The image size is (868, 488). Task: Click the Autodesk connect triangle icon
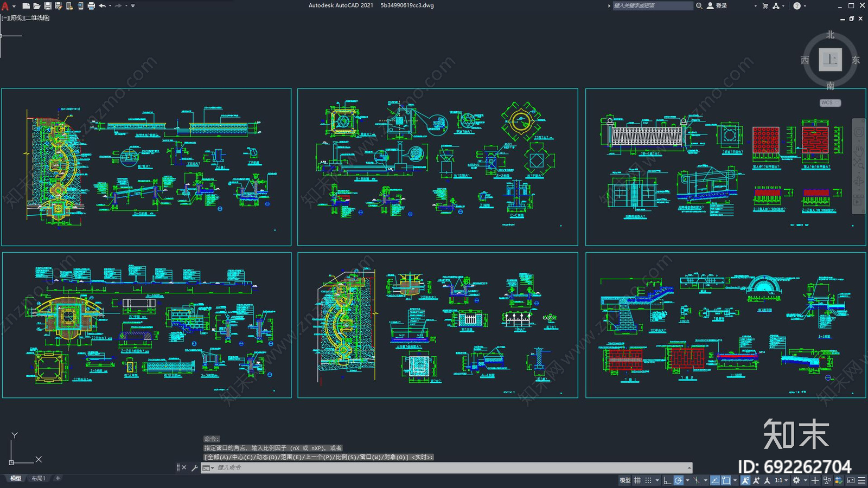tap(776, 6)
